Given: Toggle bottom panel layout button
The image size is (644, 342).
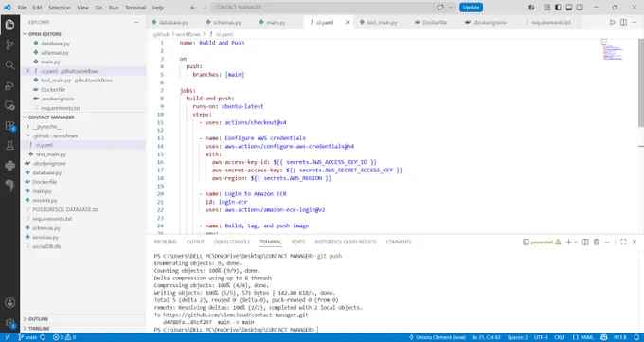Looking at the screenshot, I should [569, 8].
